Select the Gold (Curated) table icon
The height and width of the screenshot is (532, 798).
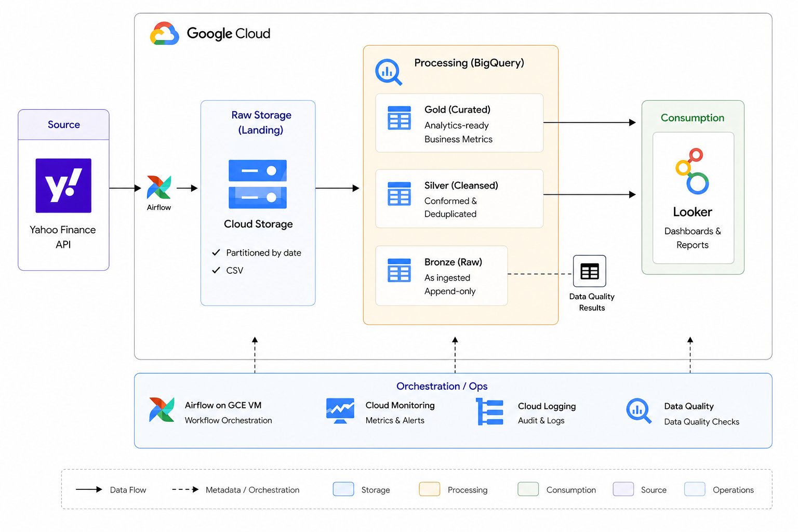point(399,118)
